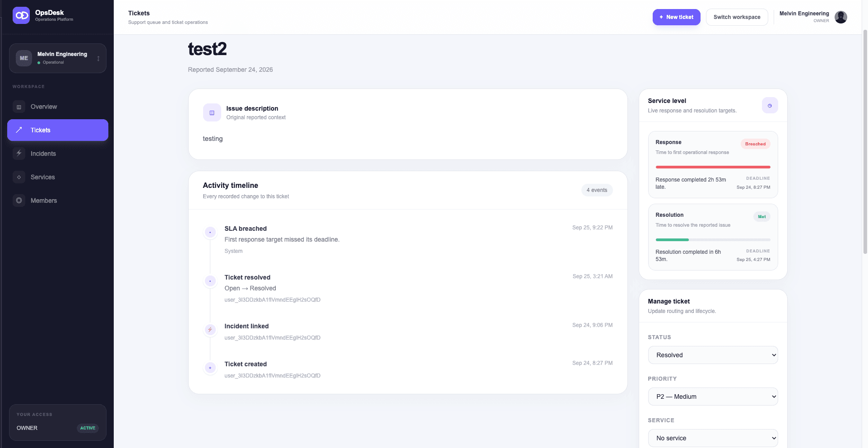Click the Switch workspace button

[x=737, y=17]
